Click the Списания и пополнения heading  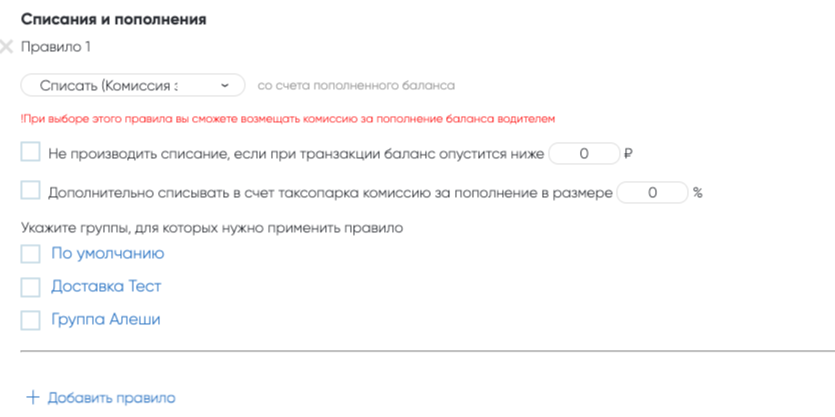pyautogui.click(x=114, y=19)
